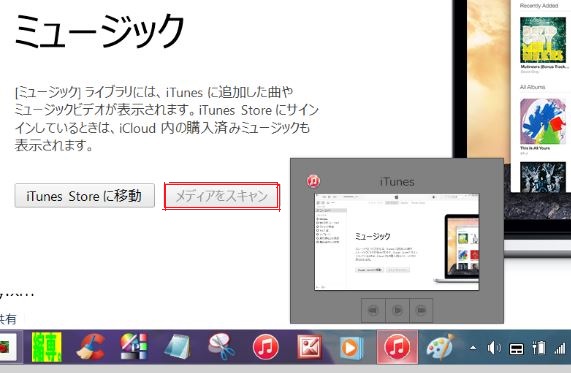Click the メディアをスキャン button
Screen dimensions: 571x373
222,196
